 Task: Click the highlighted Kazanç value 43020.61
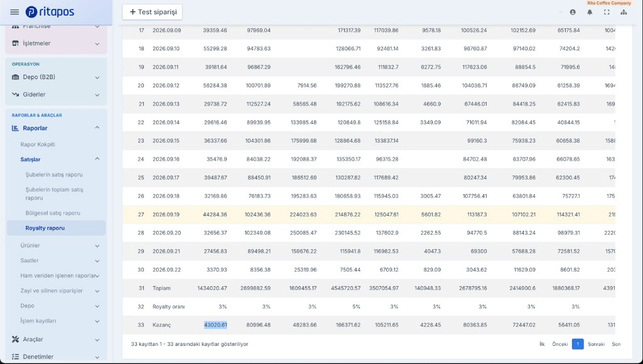click(x=216, y=325)
